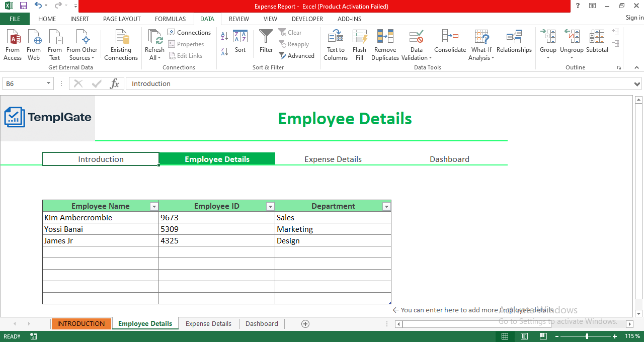Click the Insert Function fx button

(x=115, y=83)
